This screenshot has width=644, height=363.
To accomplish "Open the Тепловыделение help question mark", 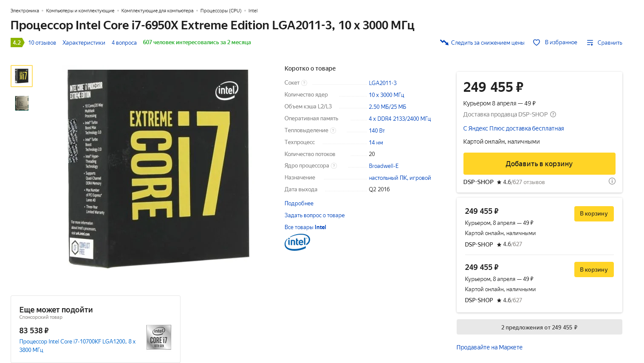I will (333, 130).
